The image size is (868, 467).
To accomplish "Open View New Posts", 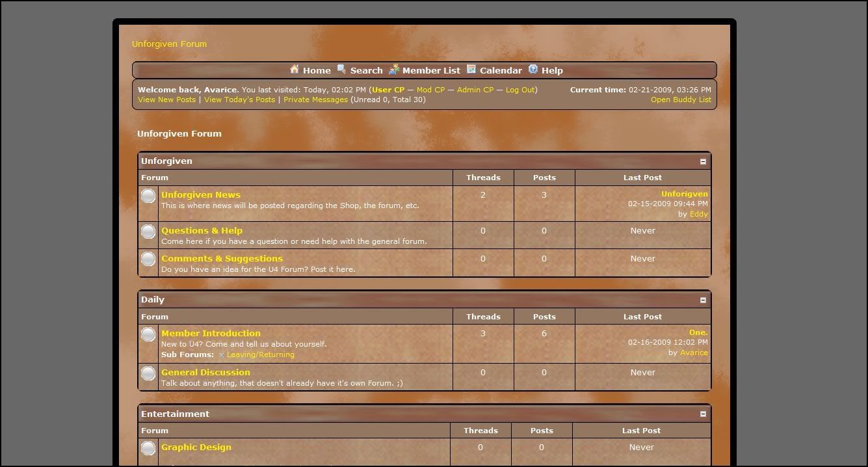I will point(166,100).
